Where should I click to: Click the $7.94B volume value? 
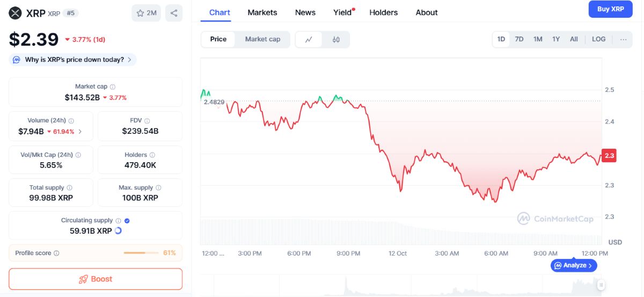click(x=31, y=131)
